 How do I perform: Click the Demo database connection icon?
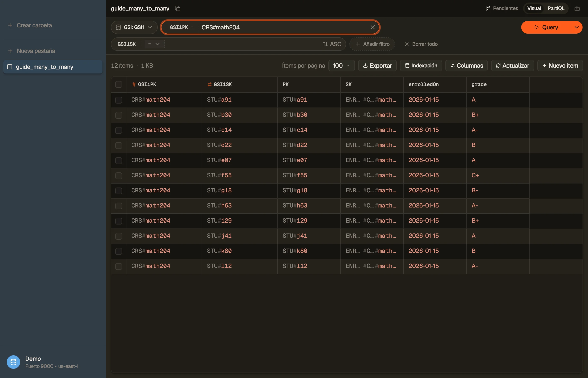pos(13,362)
